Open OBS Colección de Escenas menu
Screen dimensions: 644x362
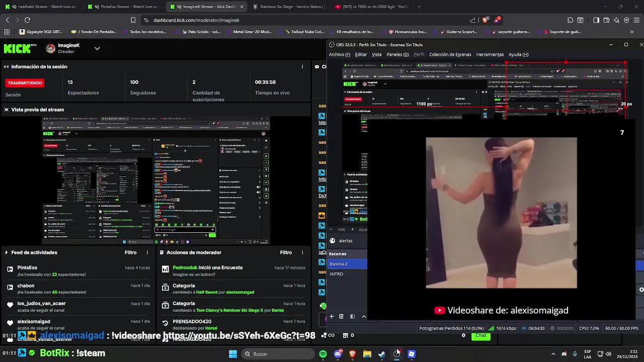point(450,54)
